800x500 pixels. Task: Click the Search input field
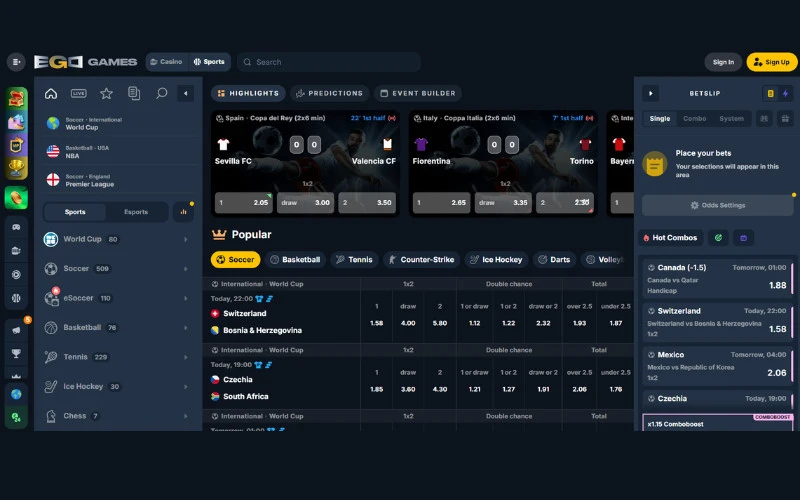[x=329, y=62]
